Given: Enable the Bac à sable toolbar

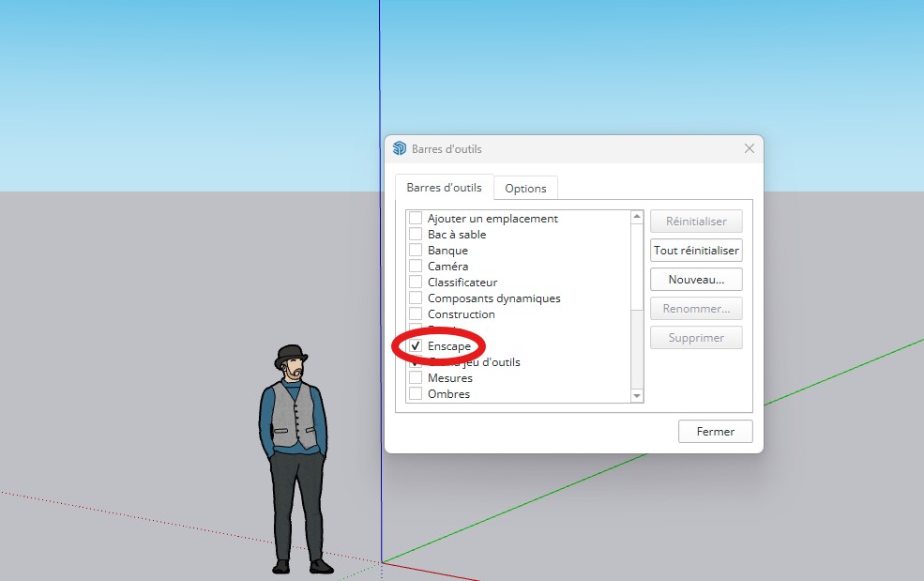Looking at the screenshot, I should (416, 234).
